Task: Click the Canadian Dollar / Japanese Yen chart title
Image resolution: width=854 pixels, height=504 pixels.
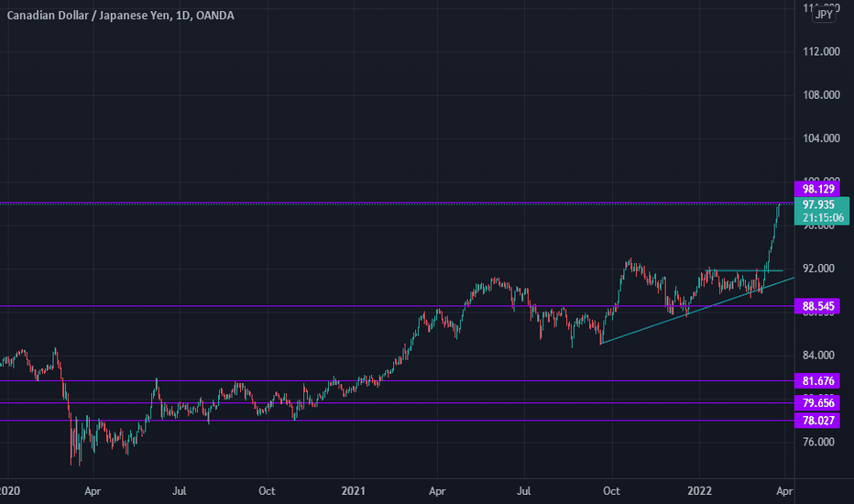Action: coord(120,16)
